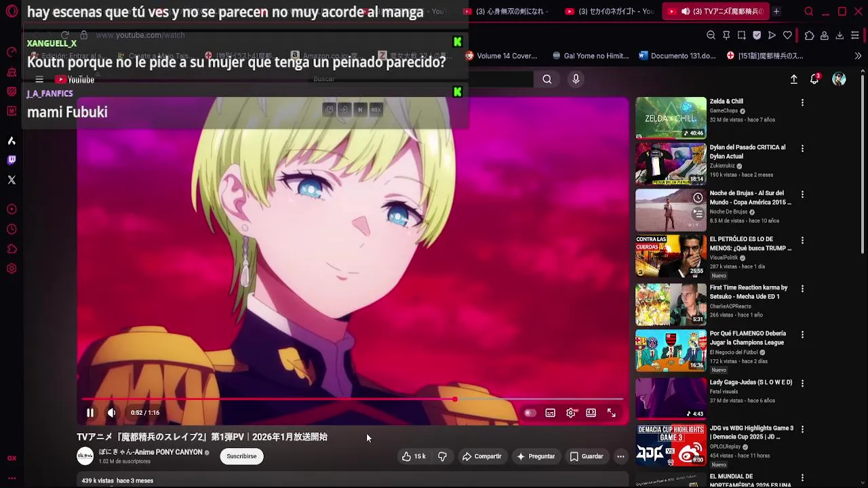This screenshot has height=488, width=868.
Task: Open the player settings gear
Action: (x=571, y=413)
